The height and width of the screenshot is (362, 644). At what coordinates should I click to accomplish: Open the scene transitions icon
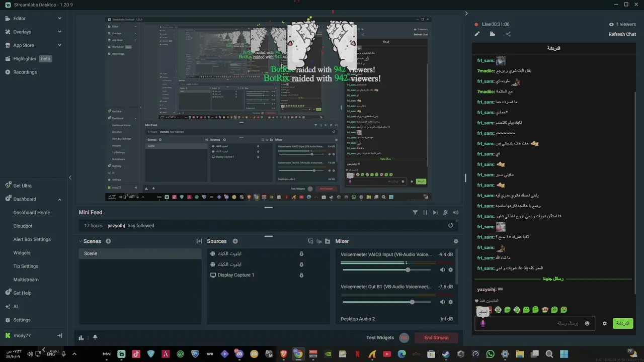[199, 241]
